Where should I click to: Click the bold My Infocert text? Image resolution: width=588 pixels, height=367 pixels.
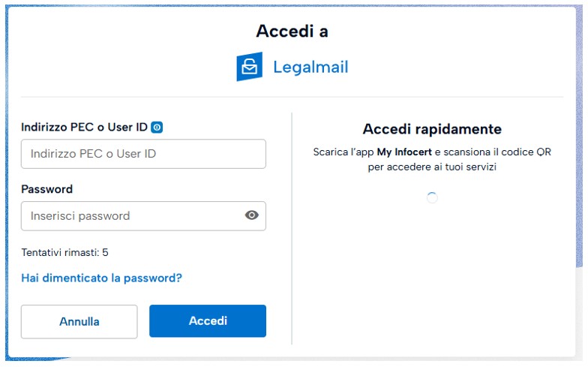pos(405,152)
